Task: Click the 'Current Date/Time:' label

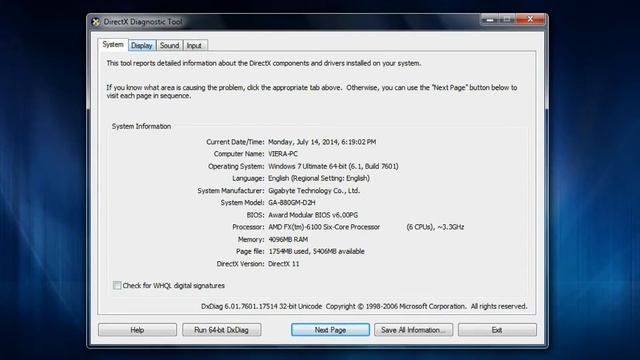Action: [x=235, y=142]
